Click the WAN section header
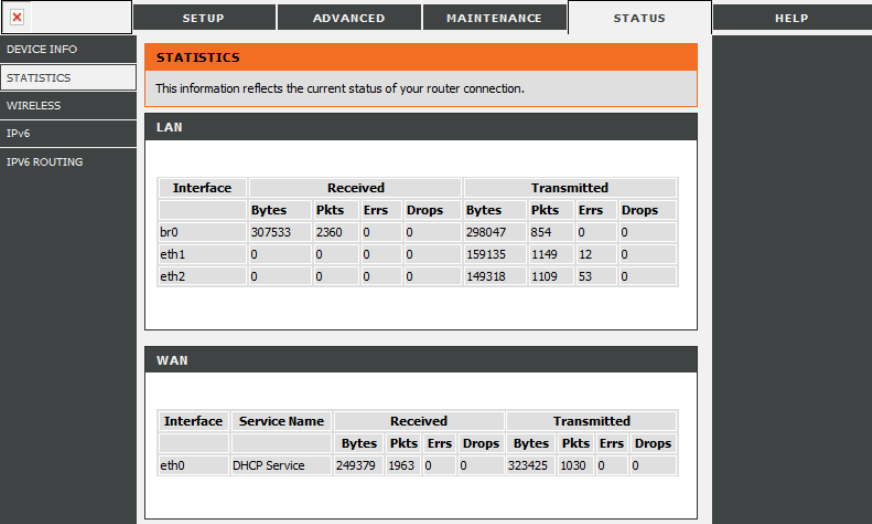 (x=420, y=360)
